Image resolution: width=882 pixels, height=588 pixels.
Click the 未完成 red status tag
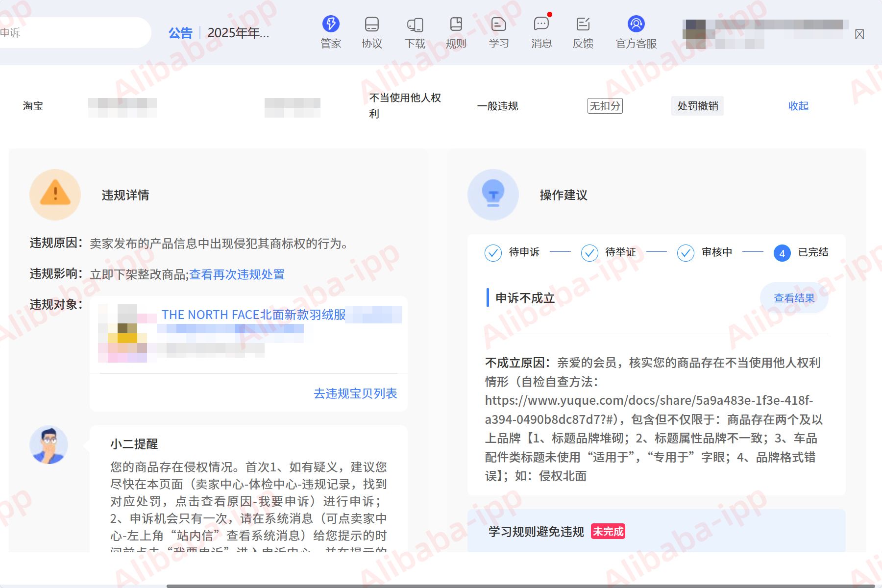[608, 532]
